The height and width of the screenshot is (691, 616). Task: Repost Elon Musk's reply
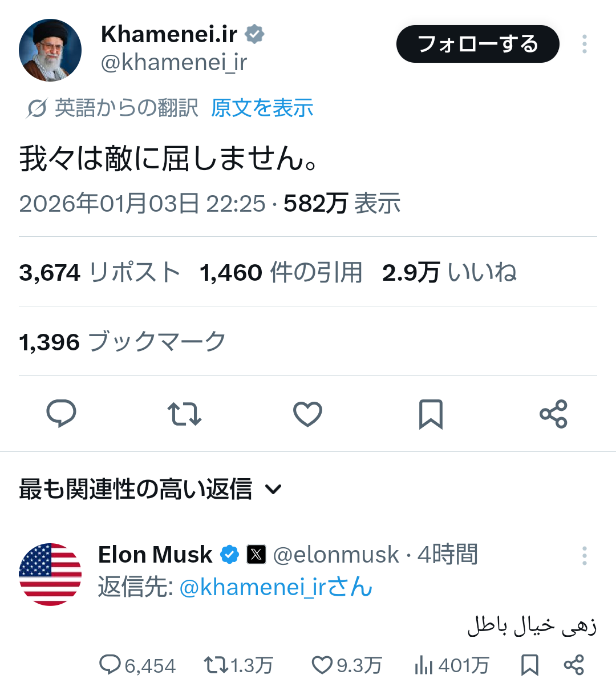[x=216, y=665]
